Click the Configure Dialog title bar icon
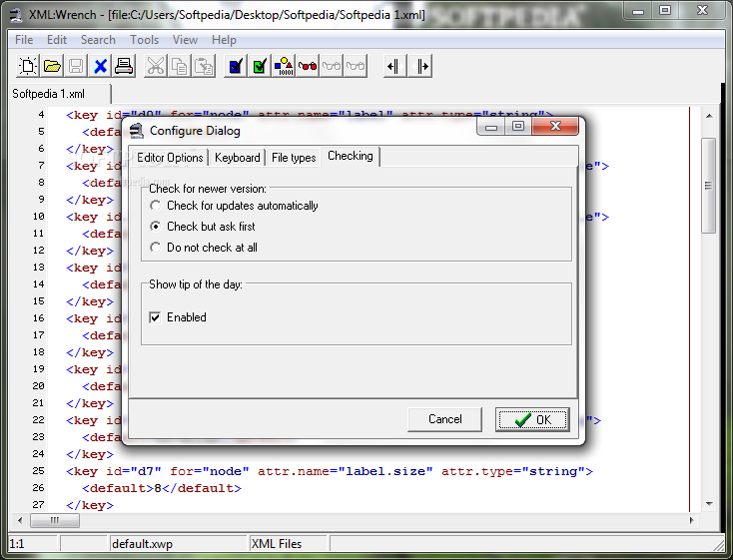This screenshot has width=733, height=560. click(x=136, y=131)
